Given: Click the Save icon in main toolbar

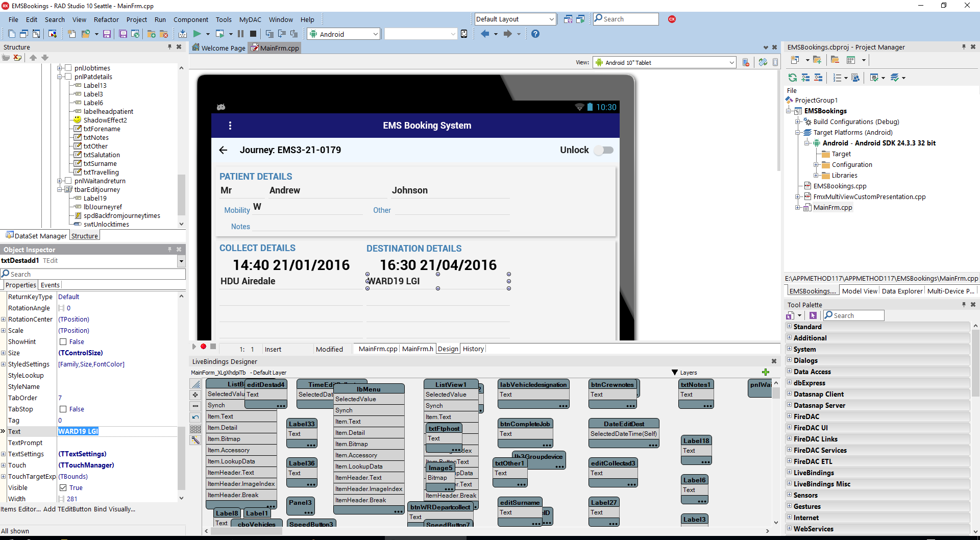Looking at the screenshot, I should (x=107, y=34).
